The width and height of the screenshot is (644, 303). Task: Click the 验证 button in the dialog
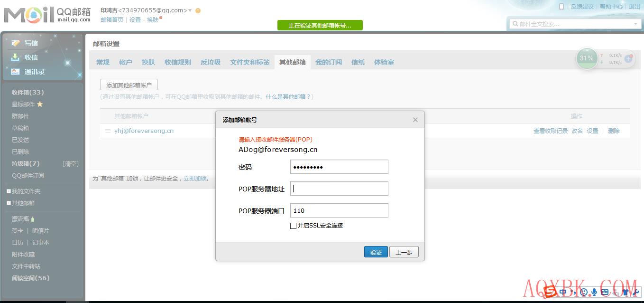pos(376,252)
